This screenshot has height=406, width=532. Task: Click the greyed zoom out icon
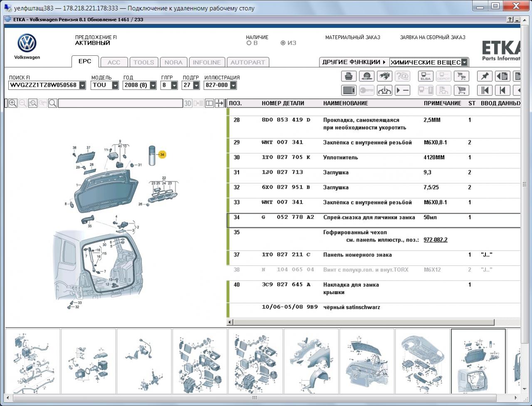23,103
